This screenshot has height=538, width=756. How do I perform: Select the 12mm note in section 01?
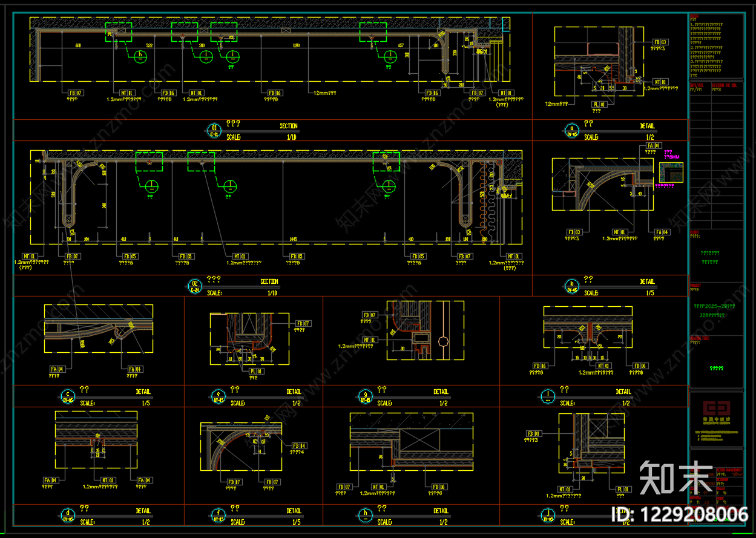click(x=324, y=93)
